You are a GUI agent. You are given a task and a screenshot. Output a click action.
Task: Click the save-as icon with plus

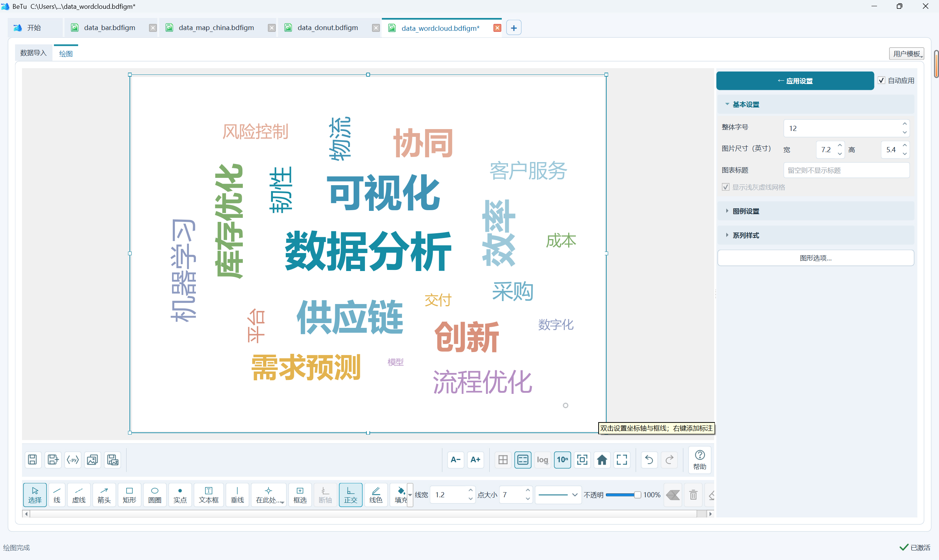point(52,460)
